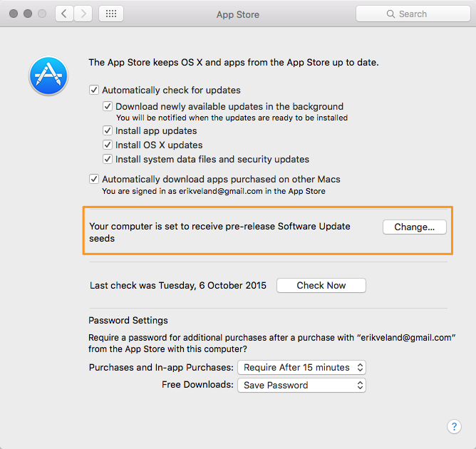Click the yellow minimize window button
Image resolution: width=476 pixels, height=449 pixels.
coord(28,14)
